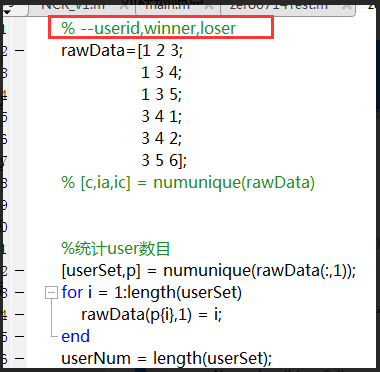
Task: Set breakpoint on the end line
Action: [20, 336]
